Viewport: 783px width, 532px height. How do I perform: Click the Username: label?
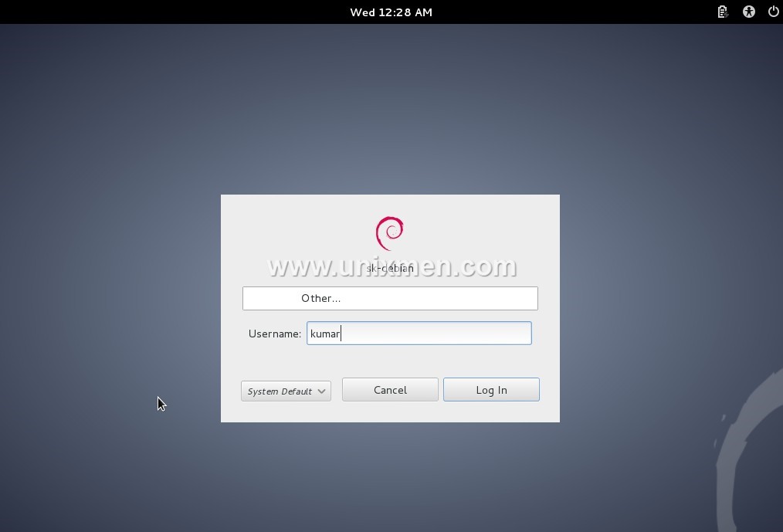275,334
